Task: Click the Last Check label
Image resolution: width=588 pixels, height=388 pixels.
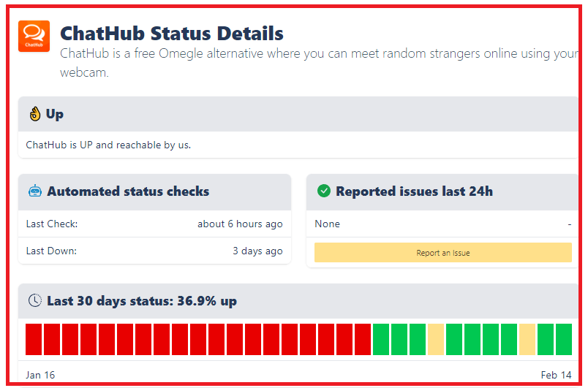Action: (x=52, y=224)
